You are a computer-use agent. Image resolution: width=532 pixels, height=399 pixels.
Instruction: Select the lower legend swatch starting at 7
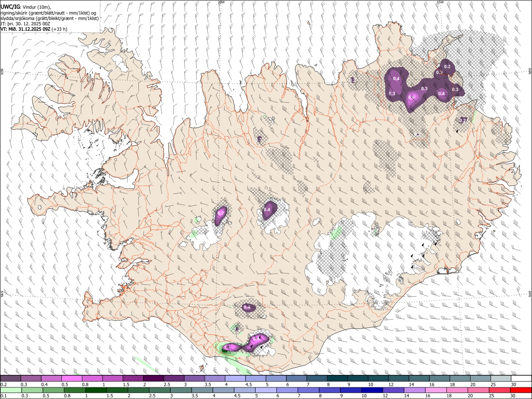pyautogui.click(x=308, y=390)
